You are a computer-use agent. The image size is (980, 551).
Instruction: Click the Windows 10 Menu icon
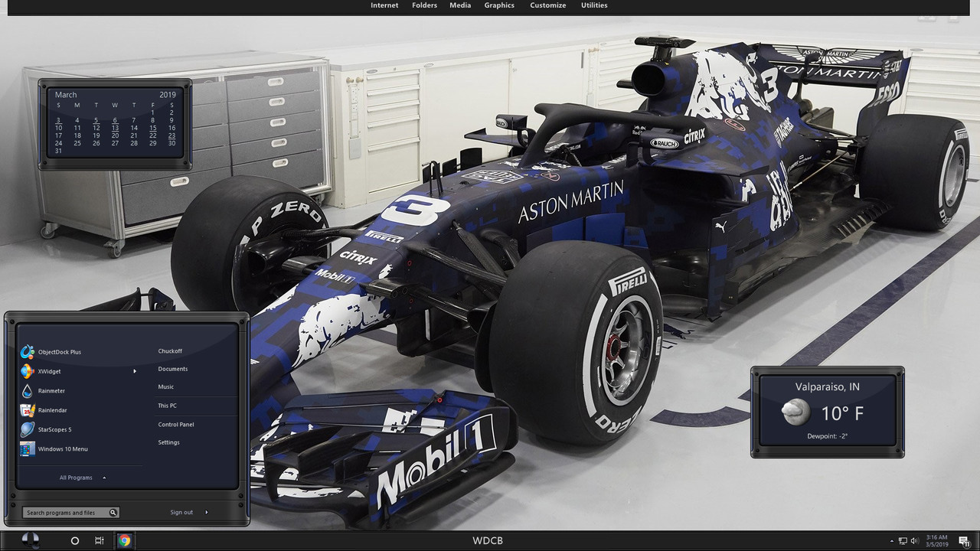(x=28, y=449)
